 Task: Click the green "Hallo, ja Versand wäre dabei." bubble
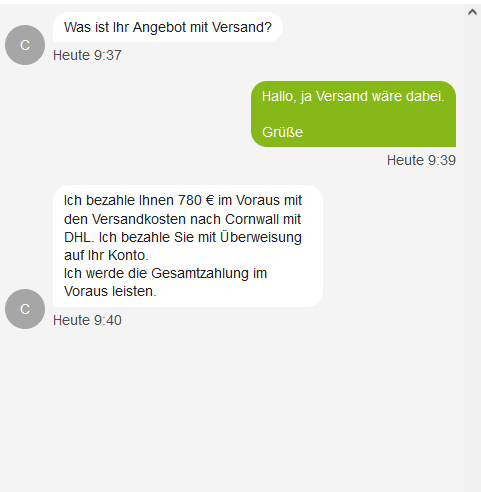(353, 114)
